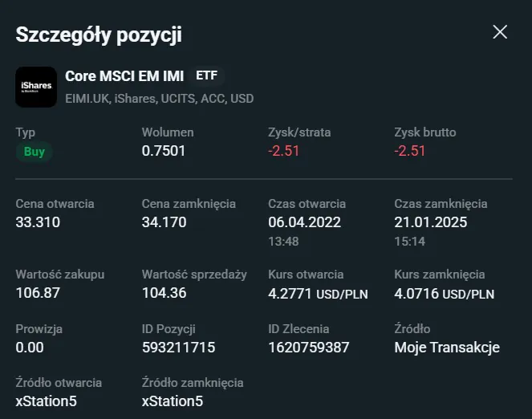Click the iShares logo icon
Viewport: 532px width, 419px height.
[x=36, y=87]
